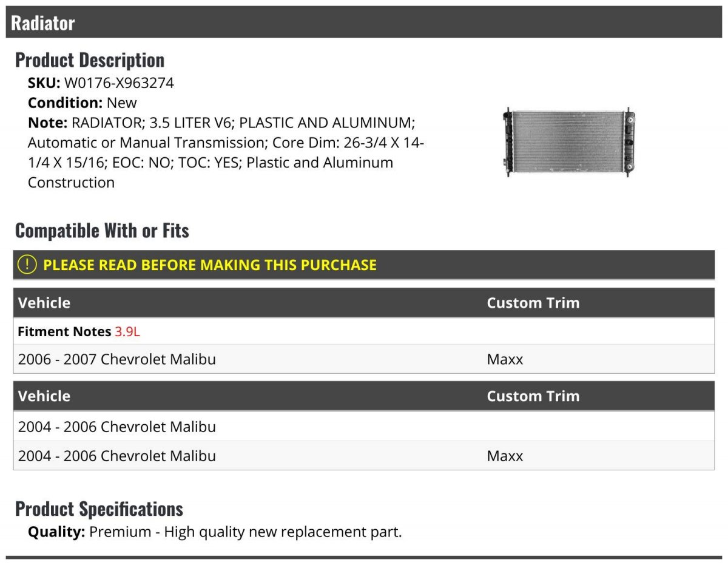728x565 pixels.
Task: Click the Condition: New line
Action: [x=83, y=103]
